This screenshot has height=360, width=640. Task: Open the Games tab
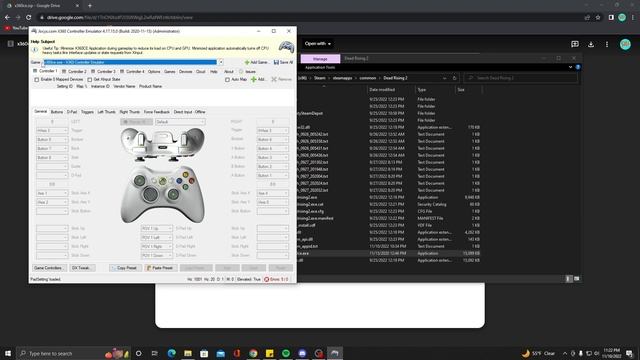[x=169, y=71]
